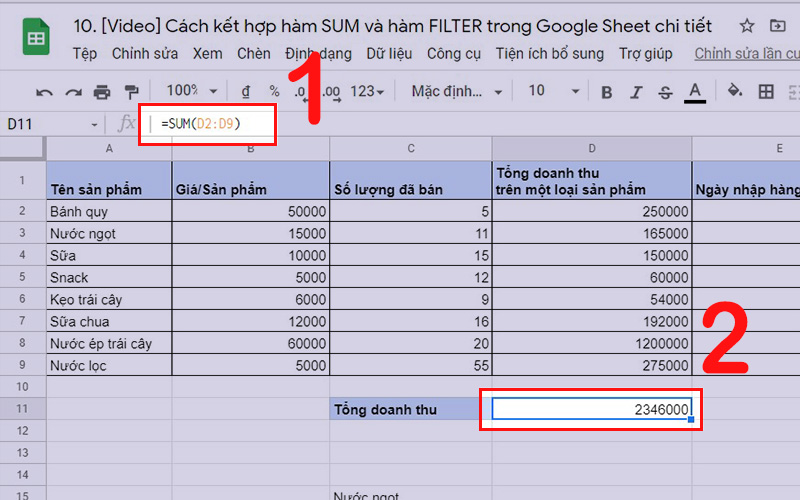The width and height of the screenshot is (800, 500).
Task: Print the spreadsheet
Action: [102, 92]
